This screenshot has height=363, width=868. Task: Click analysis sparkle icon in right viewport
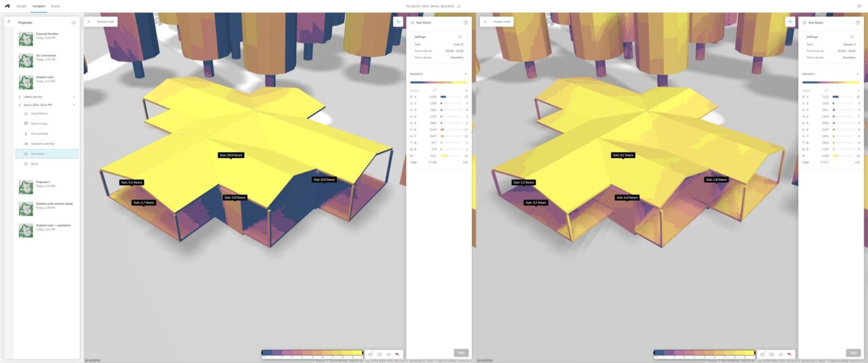[x=790, y=21]
